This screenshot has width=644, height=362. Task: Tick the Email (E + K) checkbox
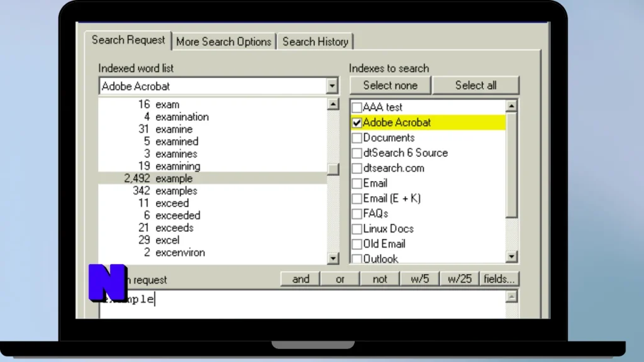(x=357, y=199)
